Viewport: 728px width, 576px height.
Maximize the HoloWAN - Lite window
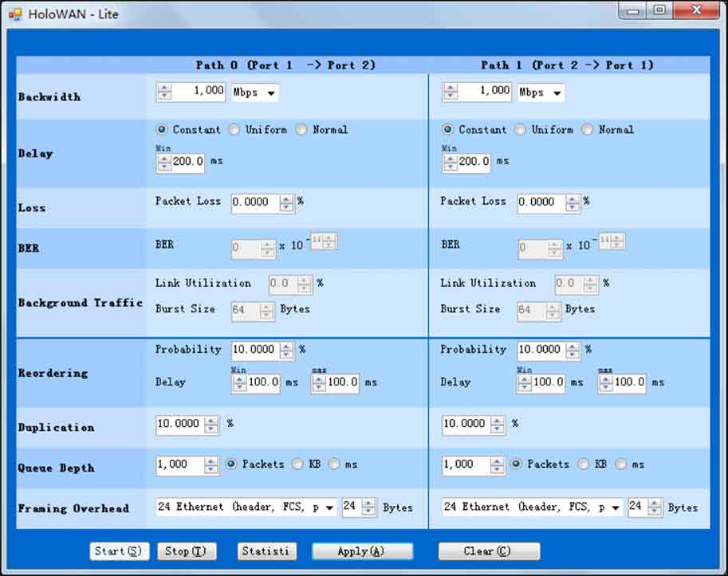click(x=659, y=10)
